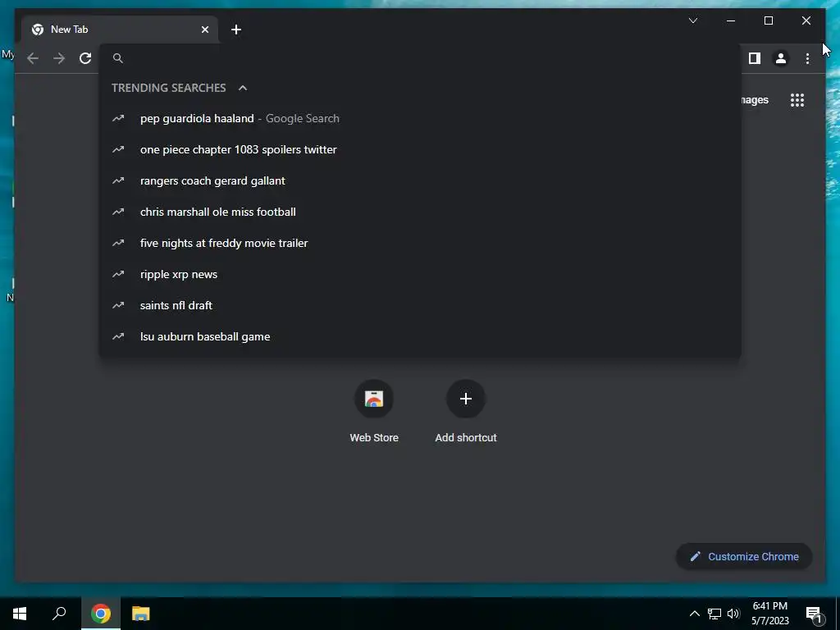The height and width of the screenshot is (630, 840).
Task: Minimize the Chrome window
Action: 731,21
